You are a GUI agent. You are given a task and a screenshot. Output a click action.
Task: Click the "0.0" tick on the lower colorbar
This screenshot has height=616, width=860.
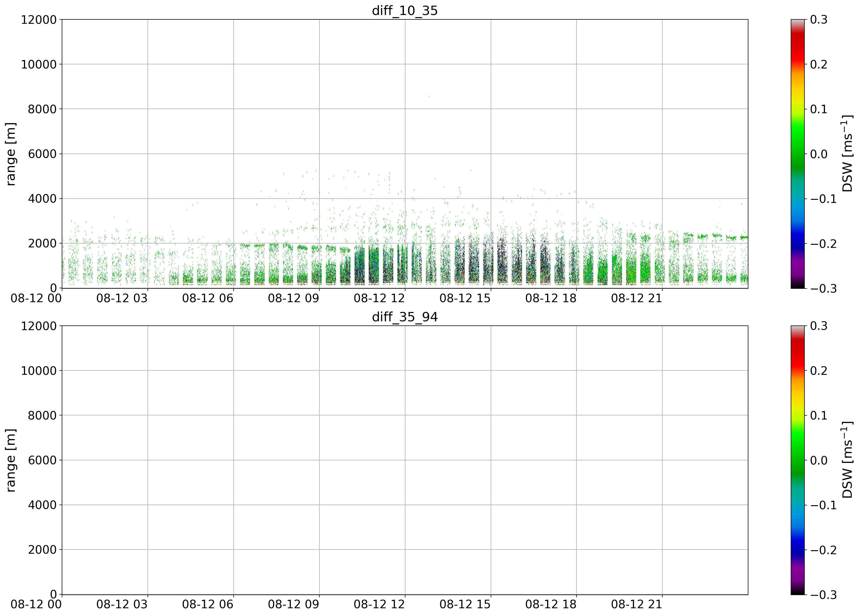pos(819,460)
